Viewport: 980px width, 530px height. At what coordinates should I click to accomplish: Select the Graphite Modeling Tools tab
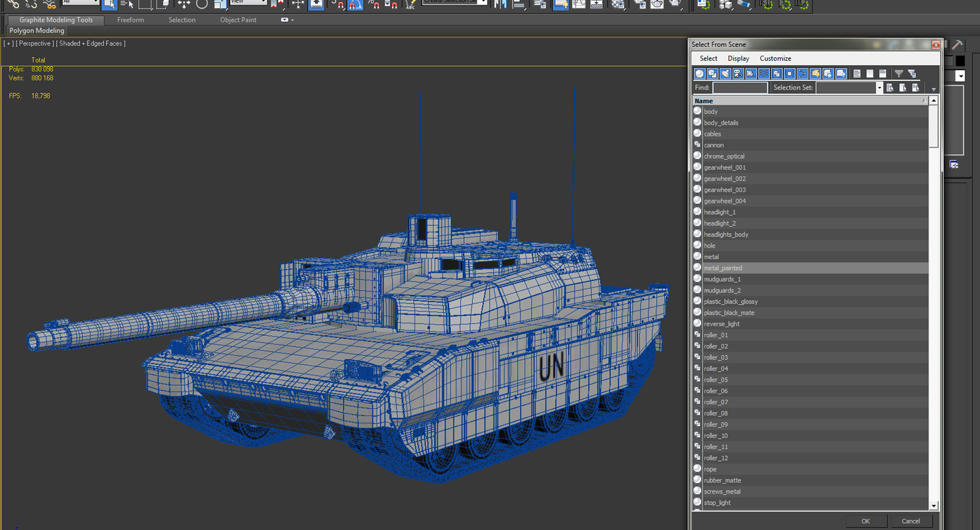(x=56, y=20)
